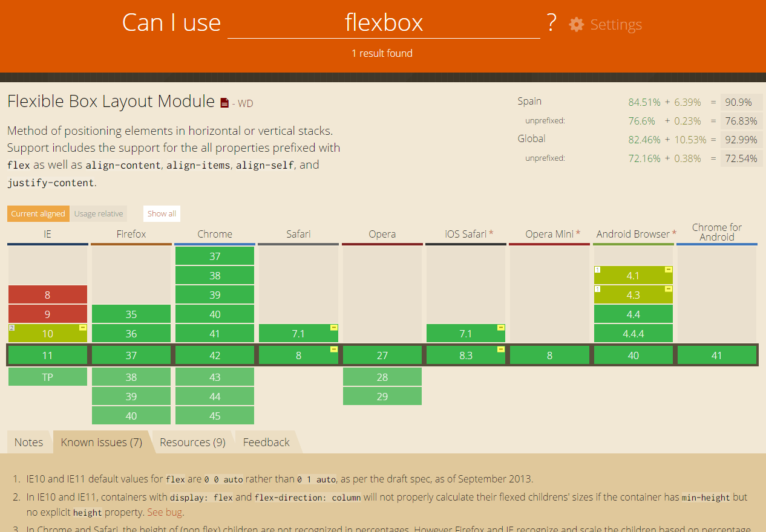Click the Chrome for Android 41 cell
766x532 pixels.
click(x=717, y=355)
